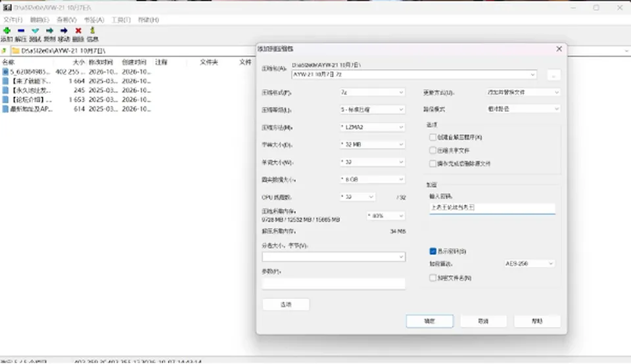Click file icon of the 5_6208... row
This screenshot has width=631, height=364.
tap(5, 72)
